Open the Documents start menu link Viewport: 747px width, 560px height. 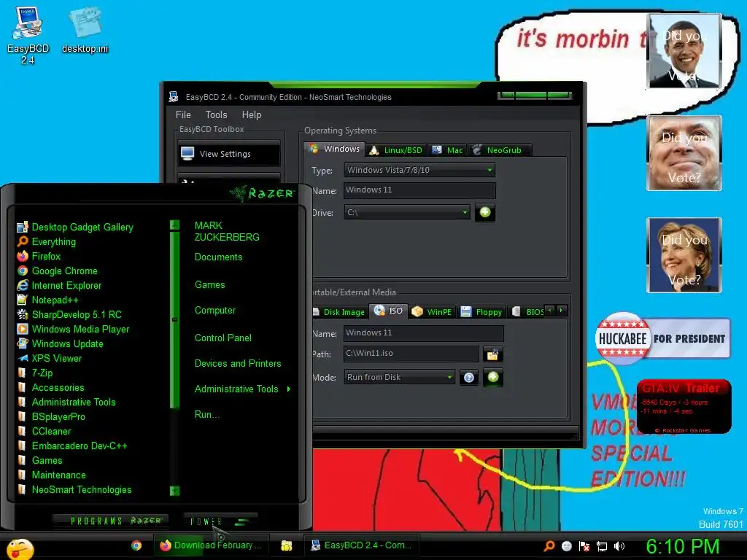click(x=218, y=257)
